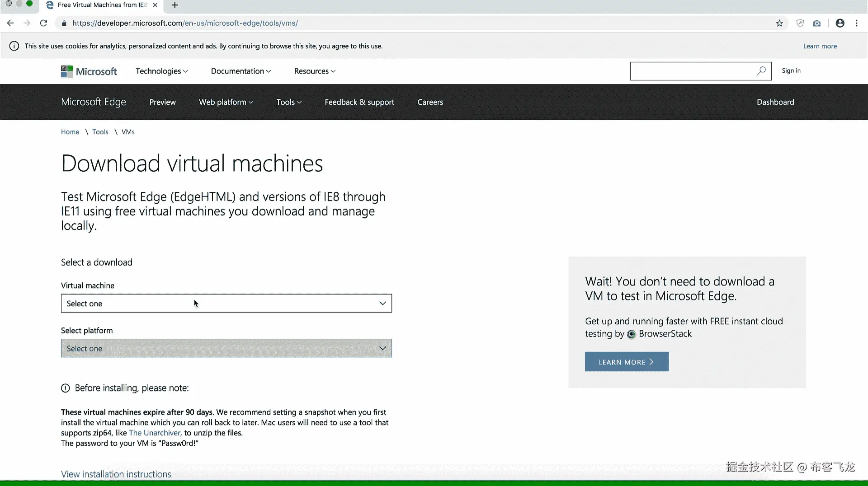868x486 pixels.
Task: Select the Free Virtual Machines browser tab
Action: pos(102,5)
